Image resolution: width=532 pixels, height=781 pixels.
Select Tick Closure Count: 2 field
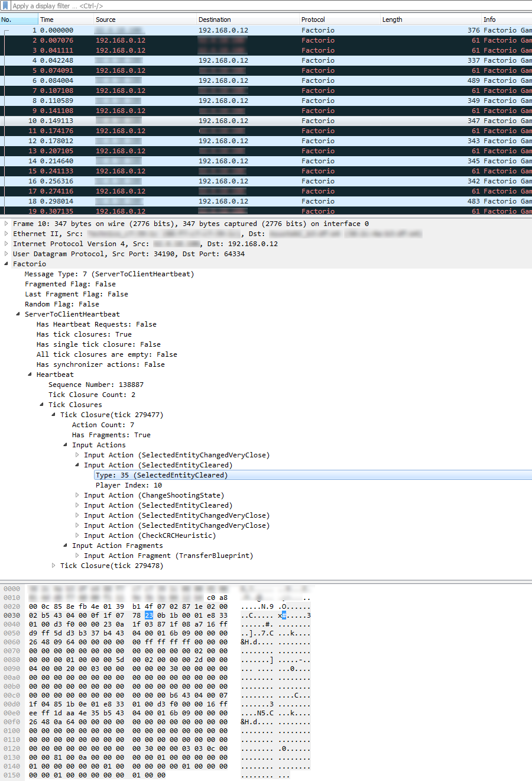click(92, 395)
